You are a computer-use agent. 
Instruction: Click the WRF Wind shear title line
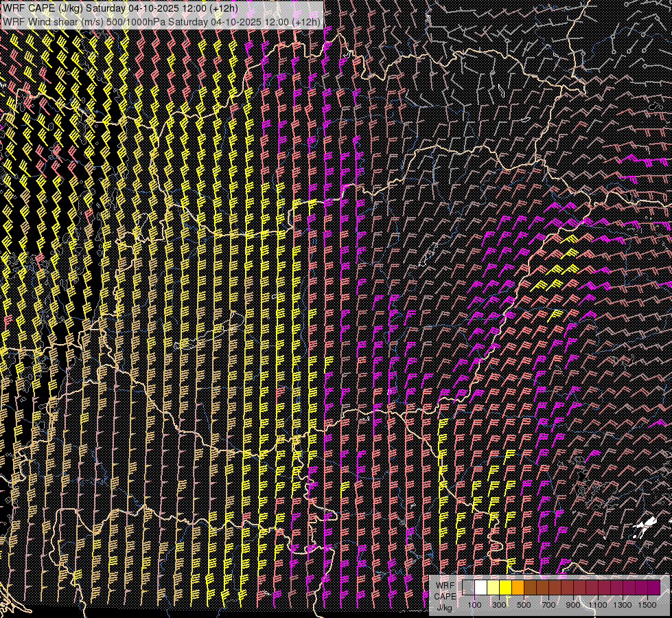pyautogui.click(x=161, y=22)
